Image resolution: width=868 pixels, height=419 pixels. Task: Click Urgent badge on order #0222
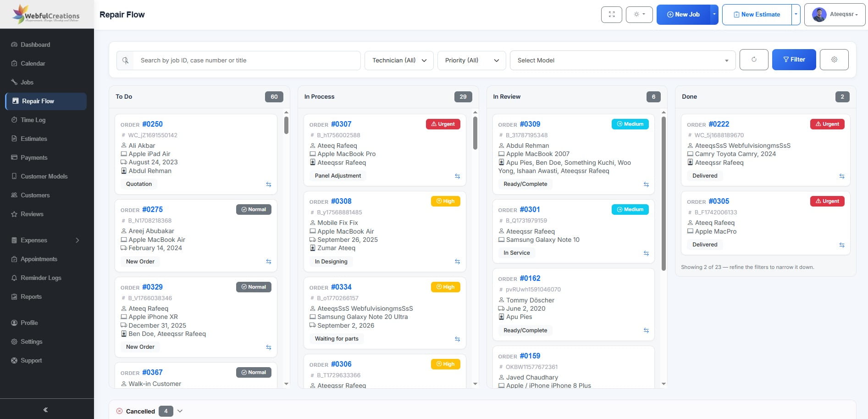tap(827, 124)
